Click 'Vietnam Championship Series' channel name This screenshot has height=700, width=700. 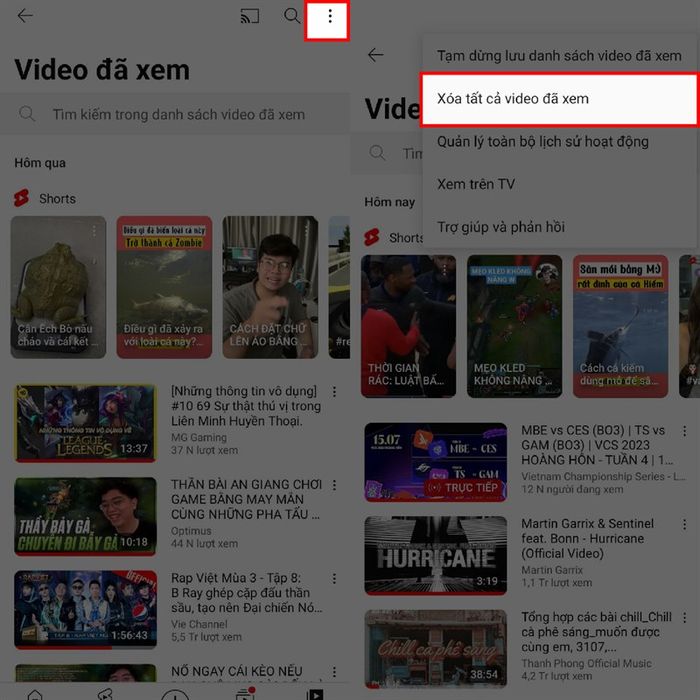tap(603, 476)
